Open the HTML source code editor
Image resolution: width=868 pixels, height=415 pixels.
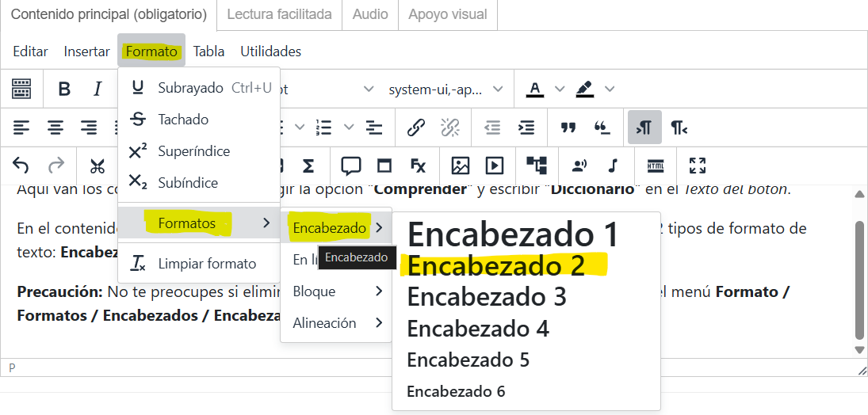click(656, 166)
